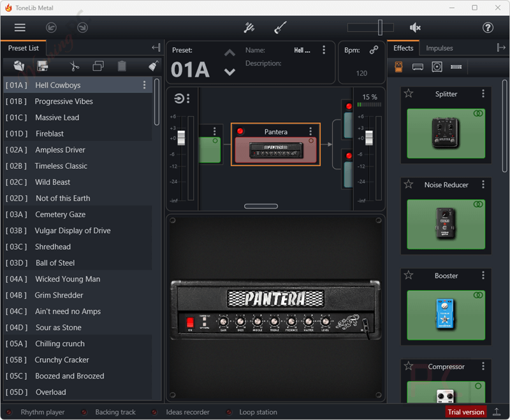Select the Progressive Vibes preset
The height and width of the screenshot is (420, 510).
(78, 101)
